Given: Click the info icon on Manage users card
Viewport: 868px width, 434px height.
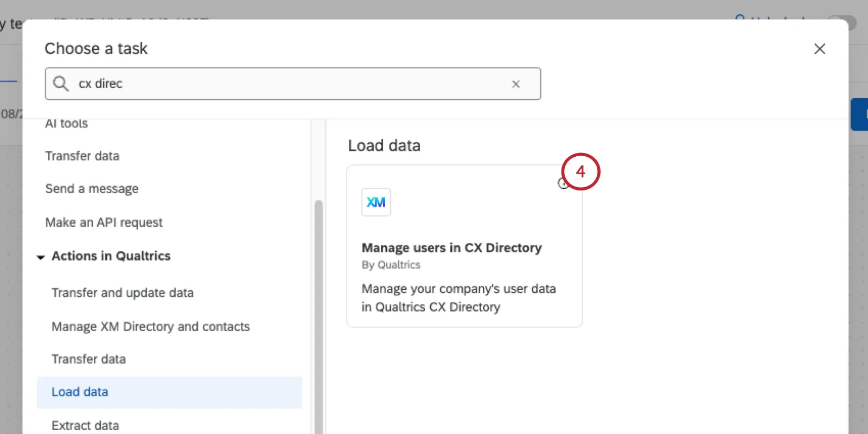Looking at the screenshot, I should click(x=563, y=183).
